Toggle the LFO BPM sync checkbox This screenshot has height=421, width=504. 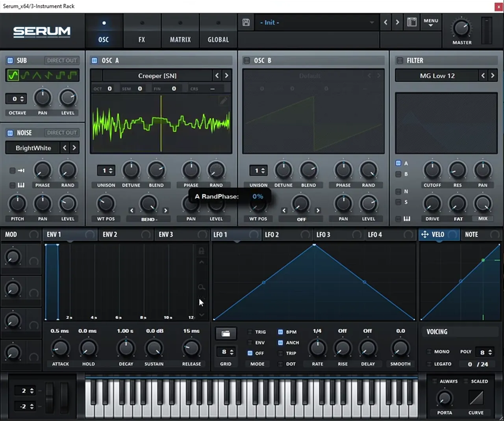(280, 332)
